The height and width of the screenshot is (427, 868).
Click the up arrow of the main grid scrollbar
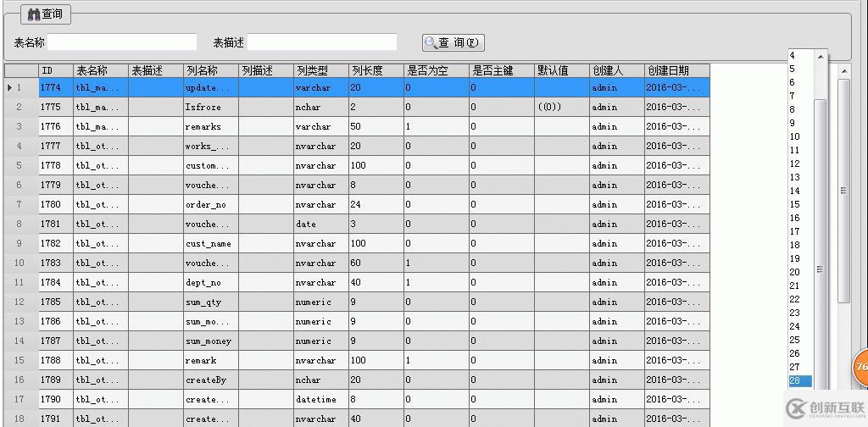tap(843, 71)
